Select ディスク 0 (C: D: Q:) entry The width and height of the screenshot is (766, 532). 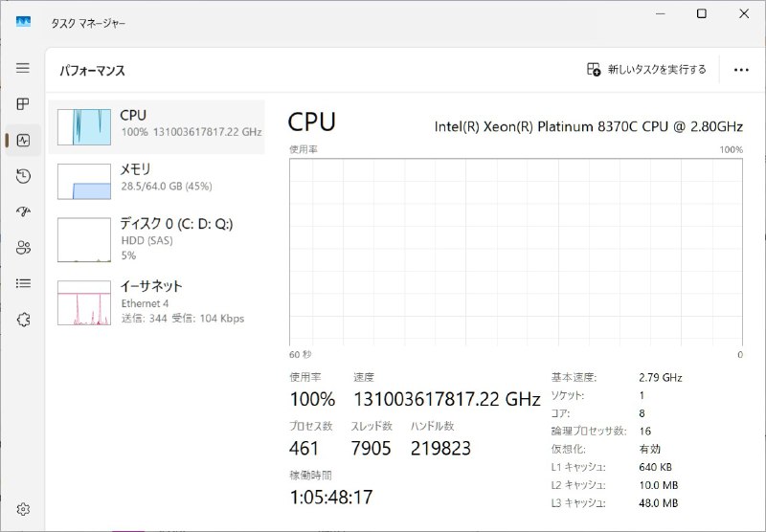[156, 239]
